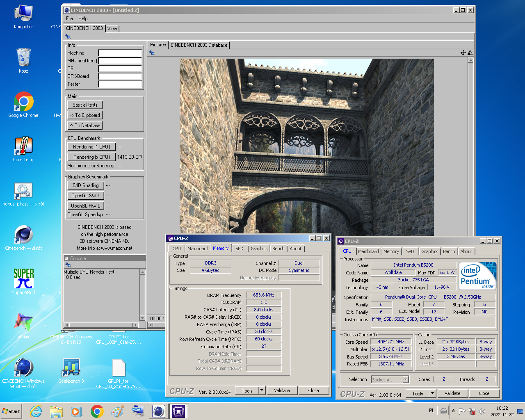Switch to the View tab in CINEBENCH
The width and height of the screenshot is (525, 420).
click(x=112, y=29)
